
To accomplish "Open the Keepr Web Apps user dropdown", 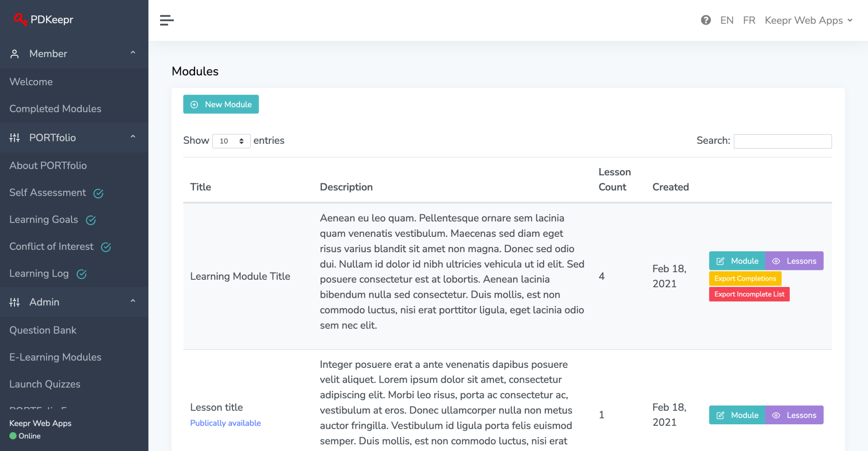I will click(808, 20).
